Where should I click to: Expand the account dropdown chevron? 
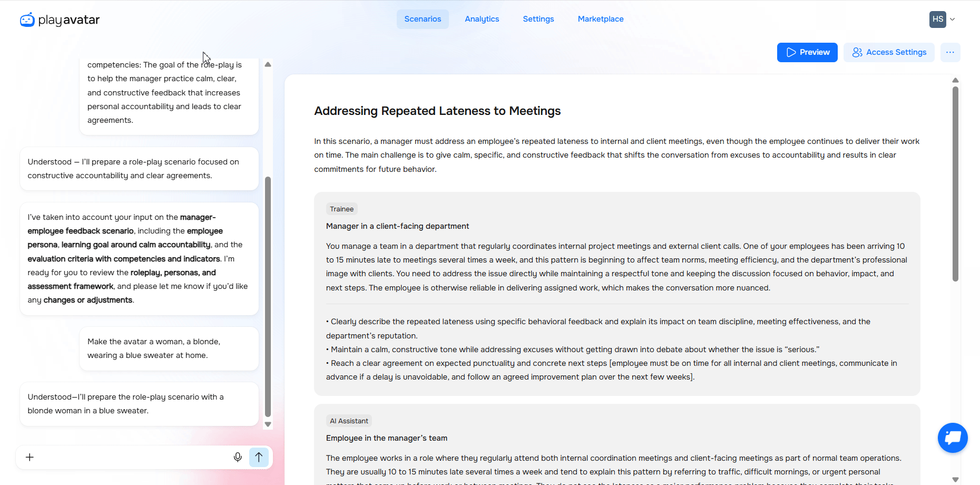[953, 19]
